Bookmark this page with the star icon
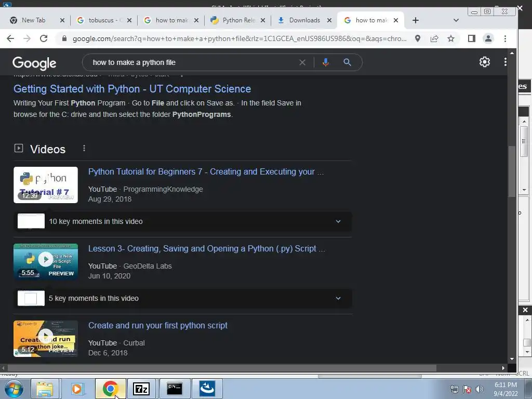 (x=450, y=38)
